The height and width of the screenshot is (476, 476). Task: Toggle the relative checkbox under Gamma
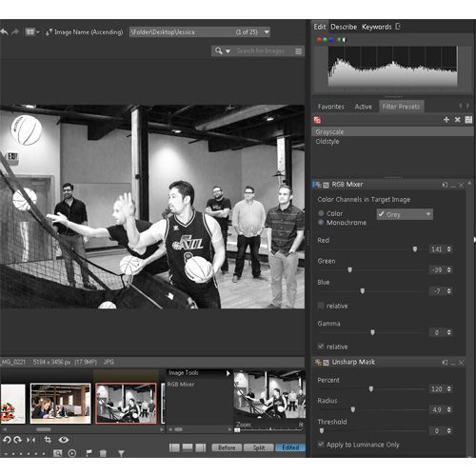point(321,347)
